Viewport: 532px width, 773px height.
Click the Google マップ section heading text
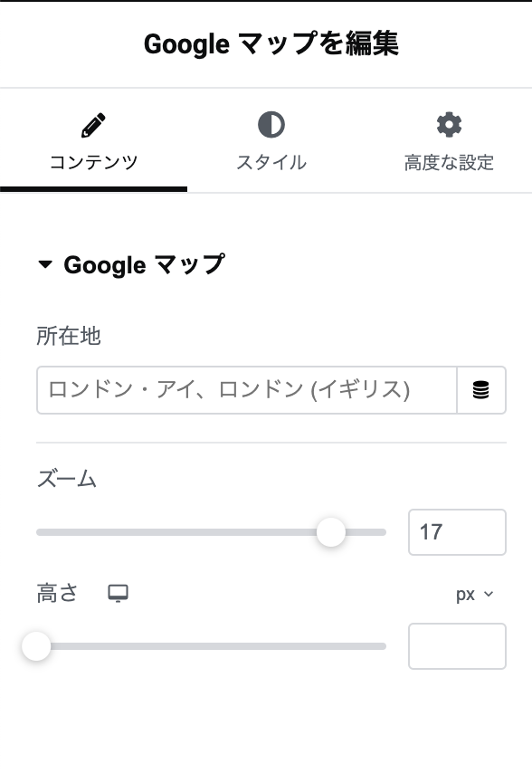coord(145,264)
